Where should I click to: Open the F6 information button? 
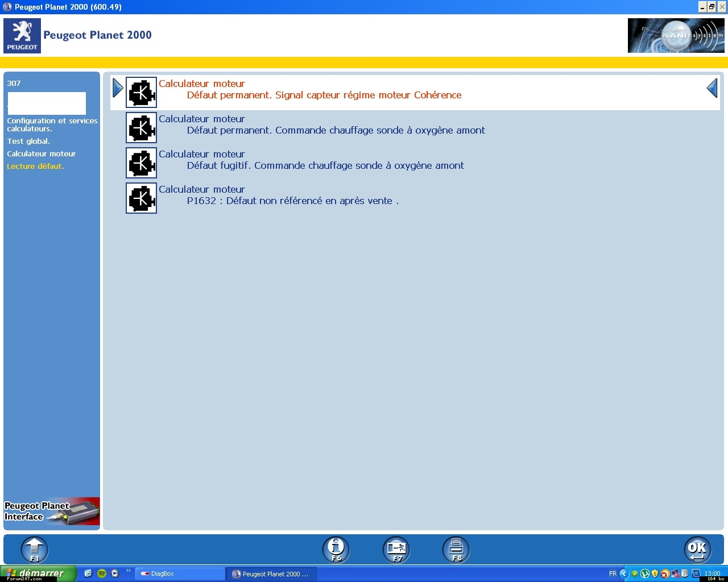(336, 550)
